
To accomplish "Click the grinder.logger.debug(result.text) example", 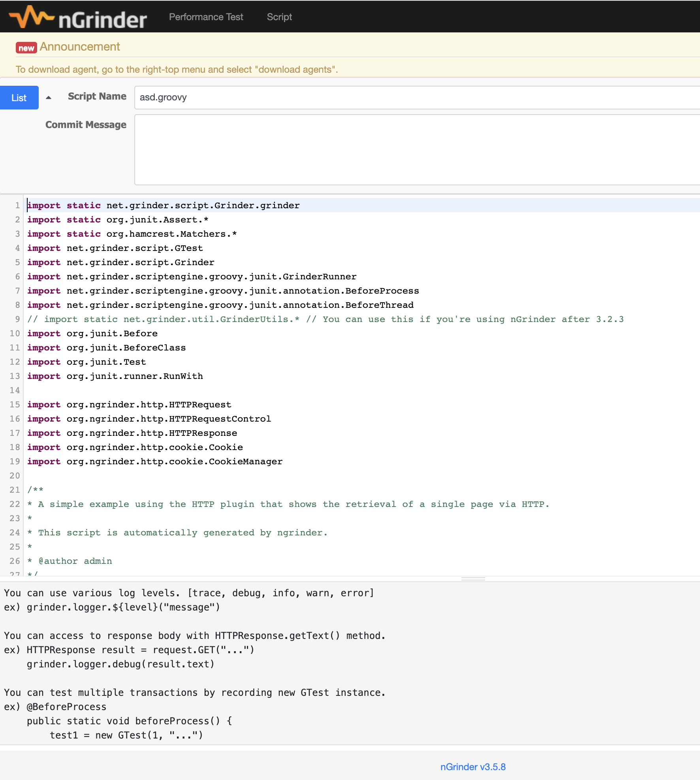I will click(120, 664).
